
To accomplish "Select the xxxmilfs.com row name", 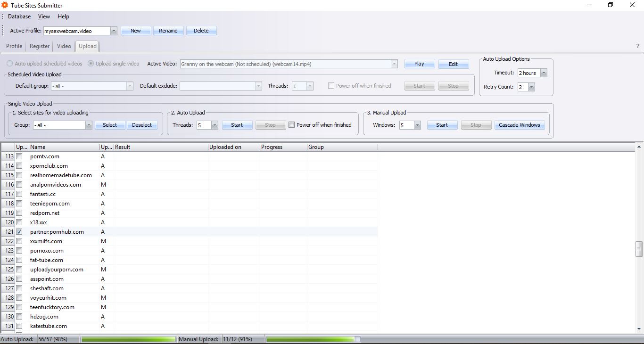I will [x=46, y=241].
